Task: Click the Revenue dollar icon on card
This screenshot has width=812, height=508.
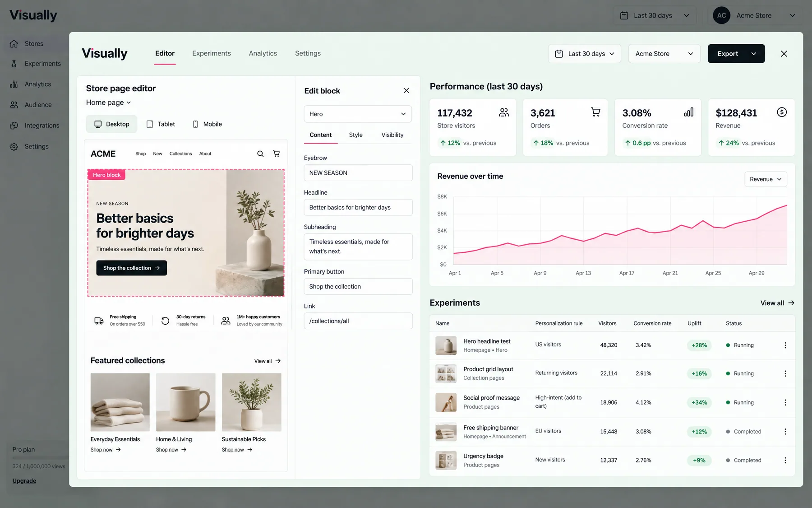Action: [x=782, y=112]
